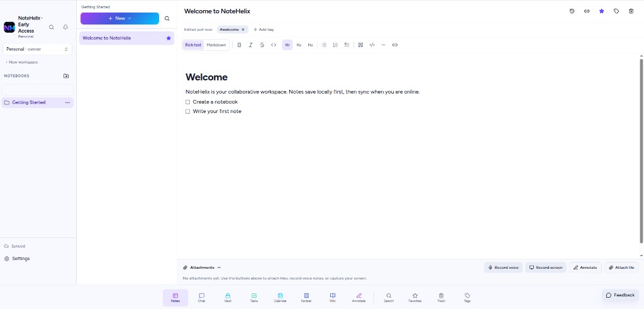Select the Getting Started notebook
The image size is (644, 309).
(37, 102)
